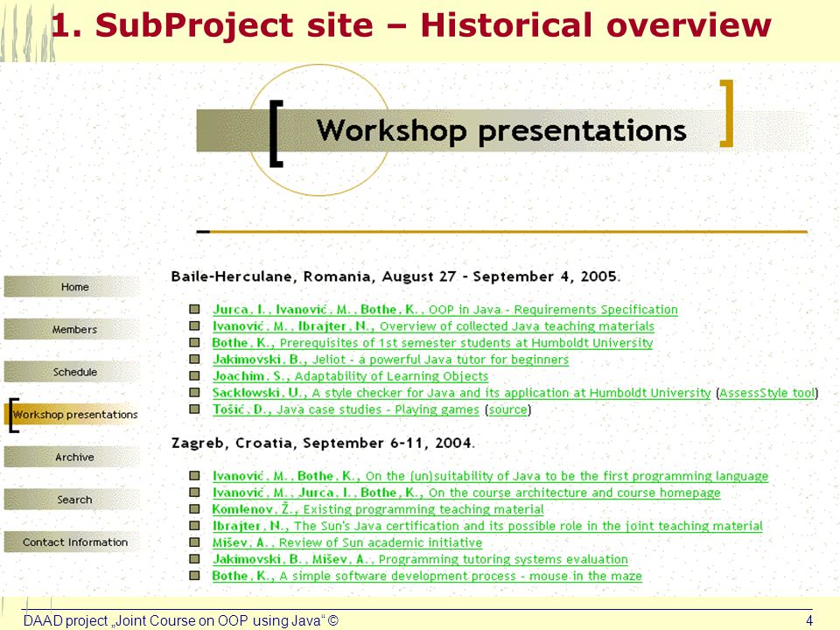Click bullet icon beside Mišev Review entry
The height and width of the screenshot is (630, 840).
[x=194, y=542]
